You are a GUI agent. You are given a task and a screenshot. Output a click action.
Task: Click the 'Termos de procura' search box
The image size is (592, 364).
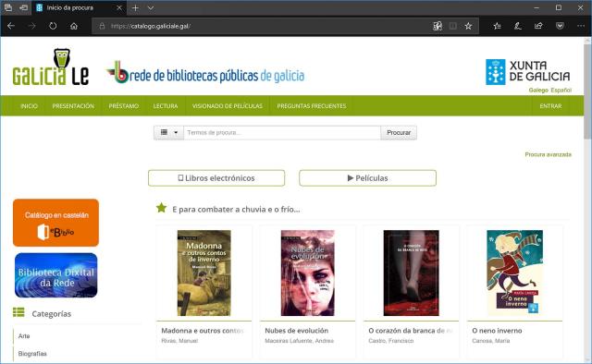[282, 132]
